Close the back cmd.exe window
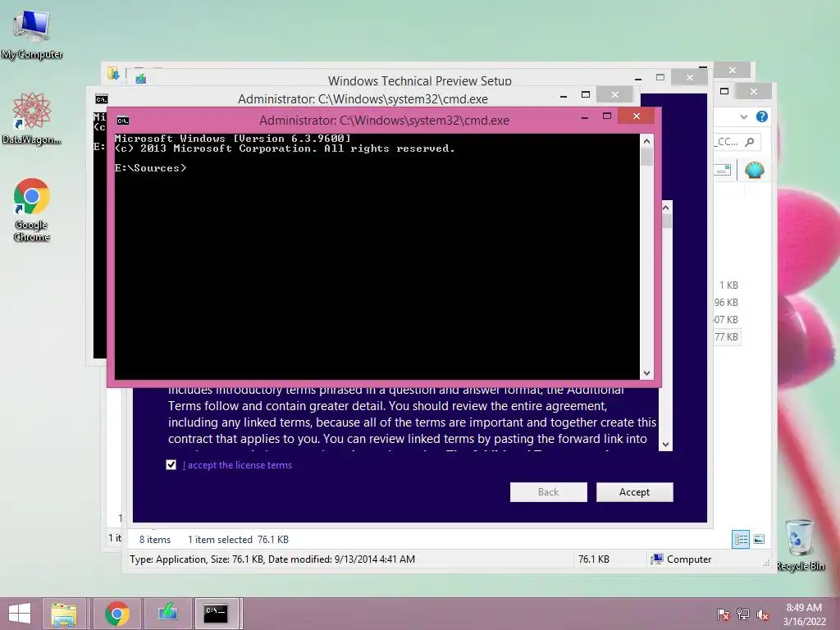 [615, 95]
